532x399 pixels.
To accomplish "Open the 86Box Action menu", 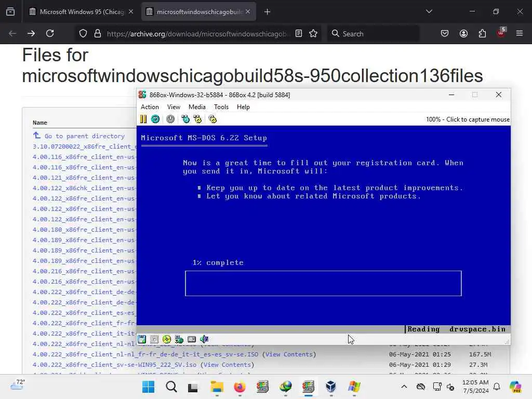I will point(150,107).
